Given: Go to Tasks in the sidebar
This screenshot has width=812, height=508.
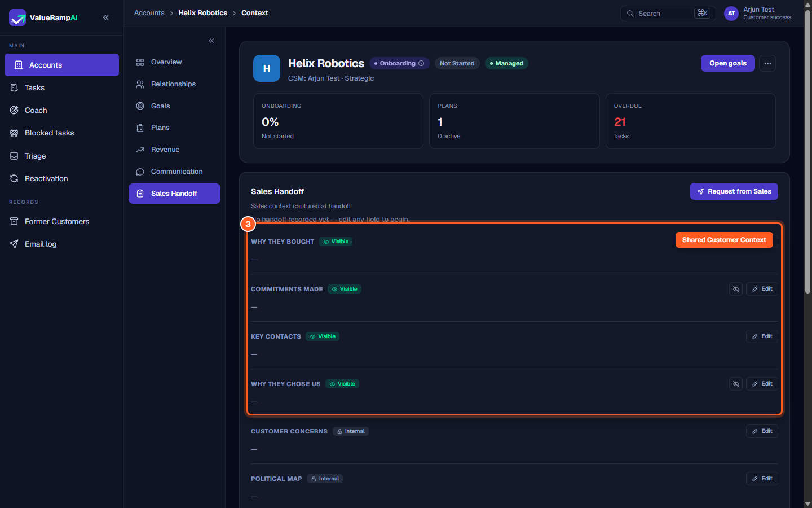Looking at the screenshot, I should 61,87.
